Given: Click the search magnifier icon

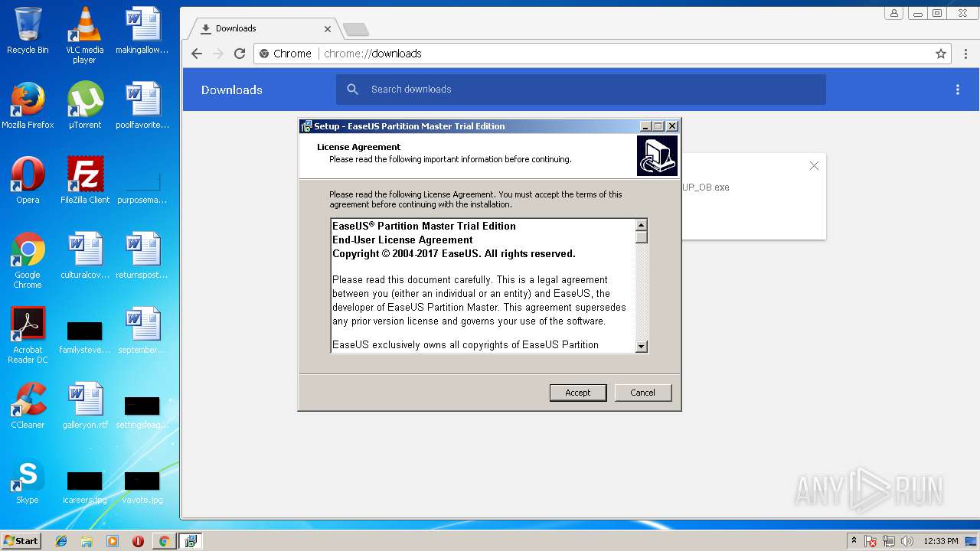Looking at the screenshot, I should [x=353, y=90].
